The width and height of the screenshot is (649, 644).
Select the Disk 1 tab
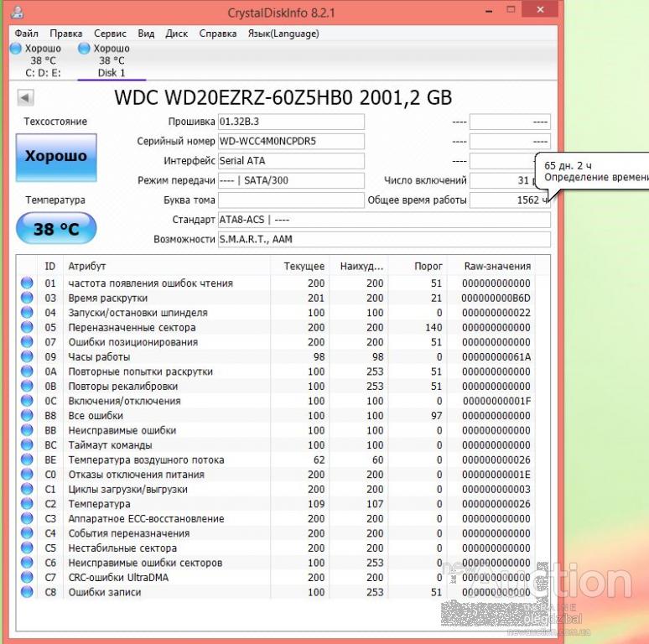(112, 60)
